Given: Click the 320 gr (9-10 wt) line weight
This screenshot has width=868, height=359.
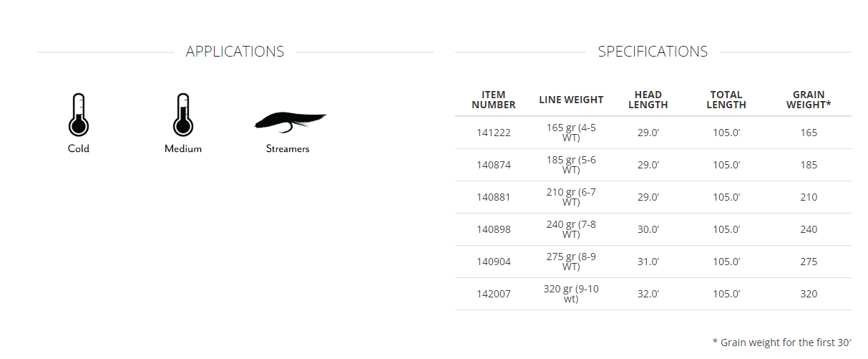Looking at the screenshot, I should 571,294.
